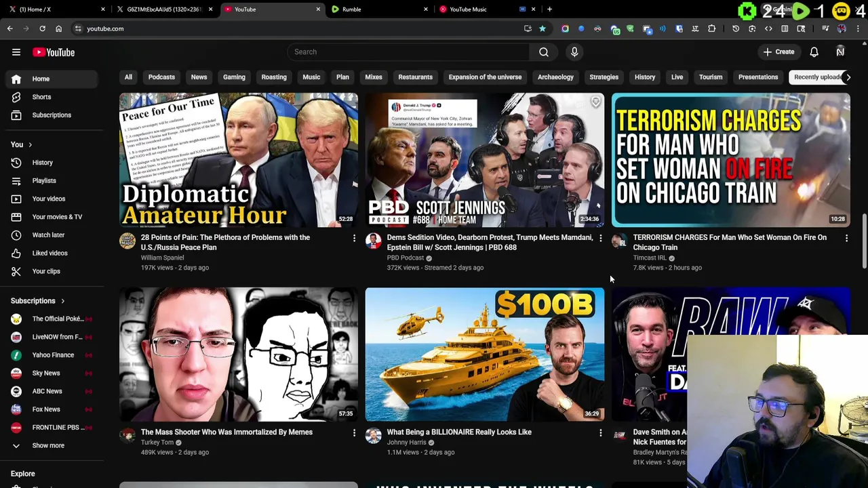Open 28 Points of Pain video title

point(225,243)
